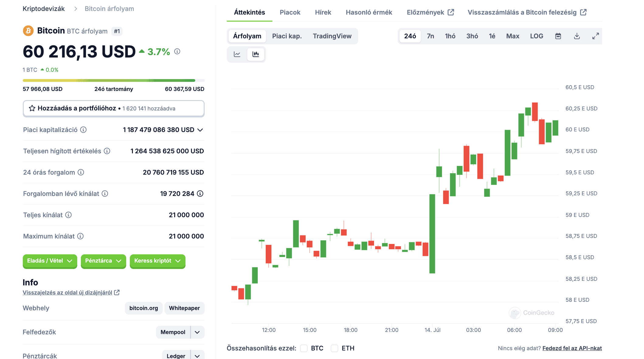Open the Whitepaper link
Viewport: 644px width, 359px height.
click(x=184, y=308)
